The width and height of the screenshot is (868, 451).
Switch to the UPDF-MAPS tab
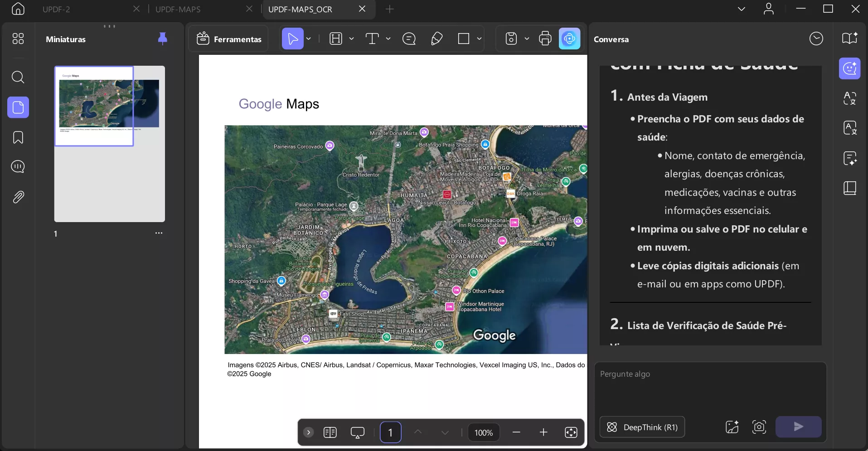[178, 9]
